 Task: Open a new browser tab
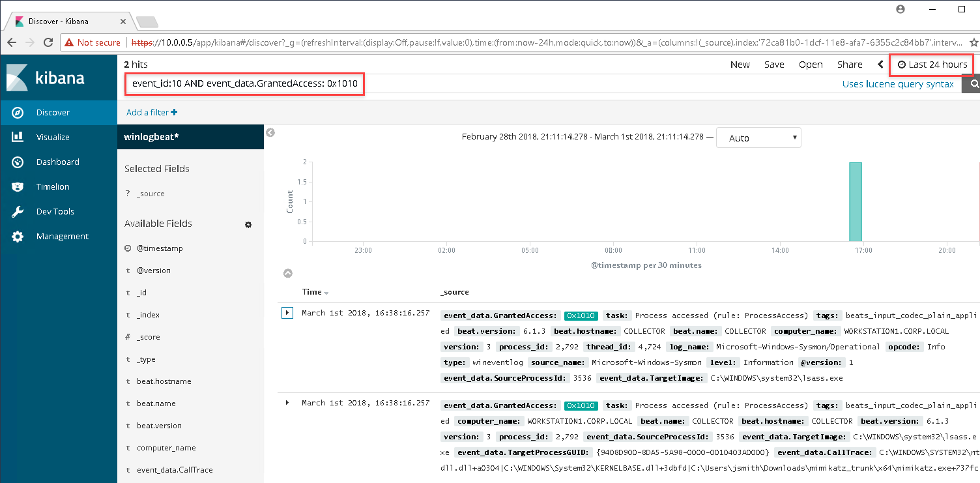coord(147,22)
